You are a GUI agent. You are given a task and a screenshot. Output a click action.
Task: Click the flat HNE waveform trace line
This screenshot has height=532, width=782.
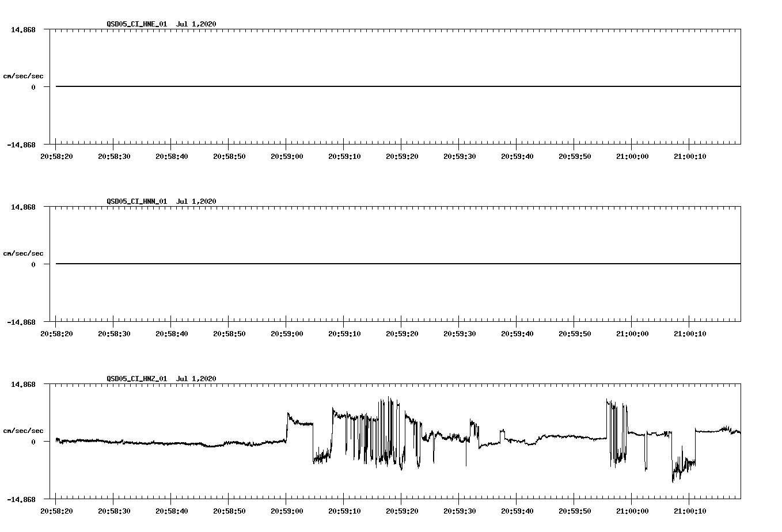coord(398,86)
